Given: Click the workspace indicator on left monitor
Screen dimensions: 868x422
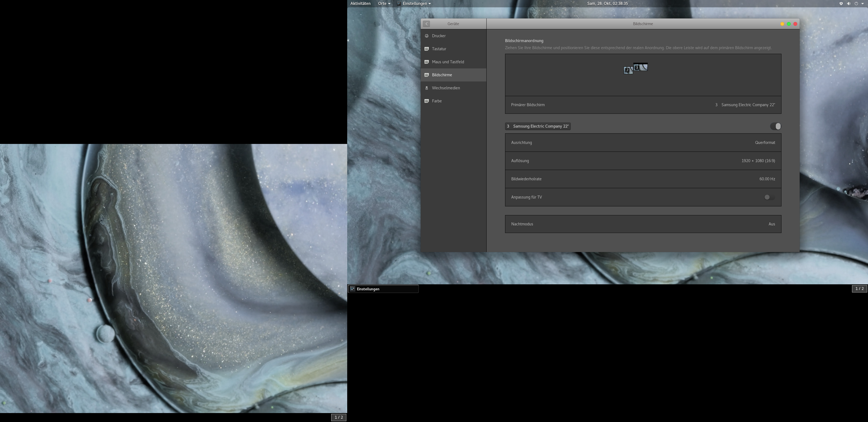Looking at the screenshot, I should click(339, 418).
